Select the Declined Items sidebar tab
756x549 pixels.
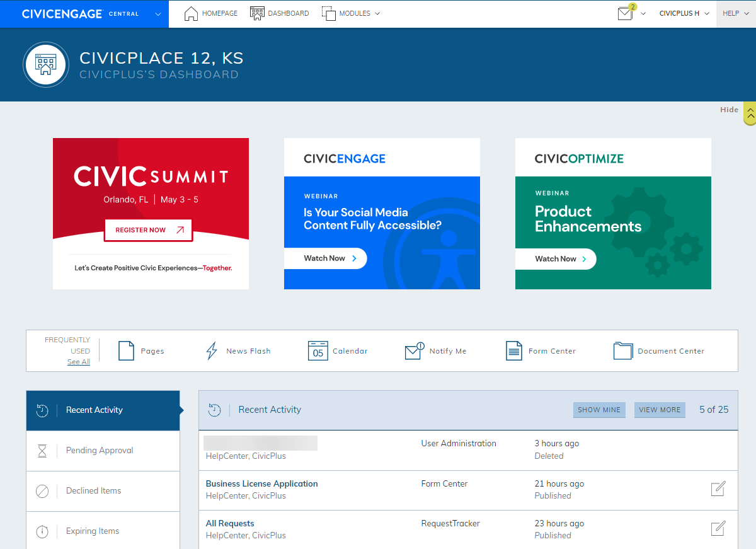103,491
